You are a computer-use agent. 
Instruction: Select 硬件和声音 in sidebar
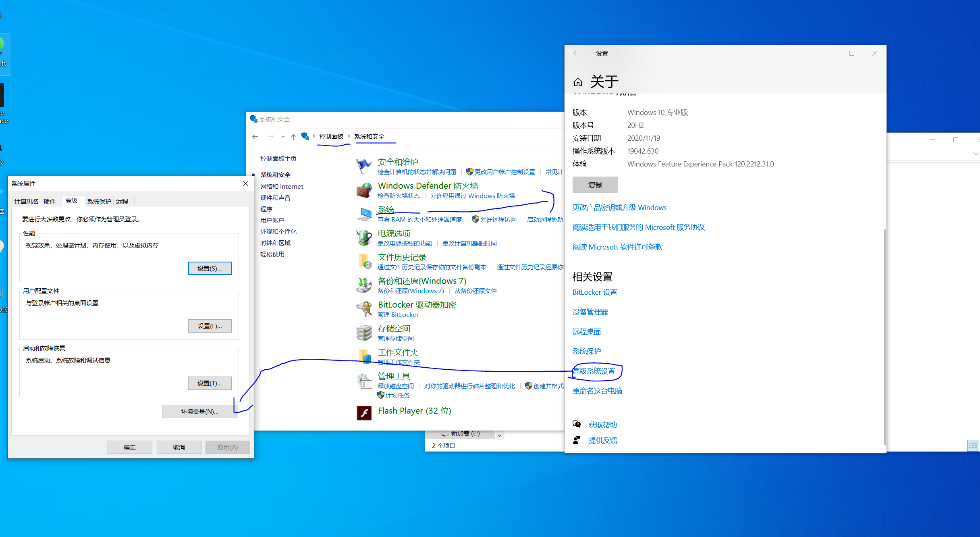point(275,198)
